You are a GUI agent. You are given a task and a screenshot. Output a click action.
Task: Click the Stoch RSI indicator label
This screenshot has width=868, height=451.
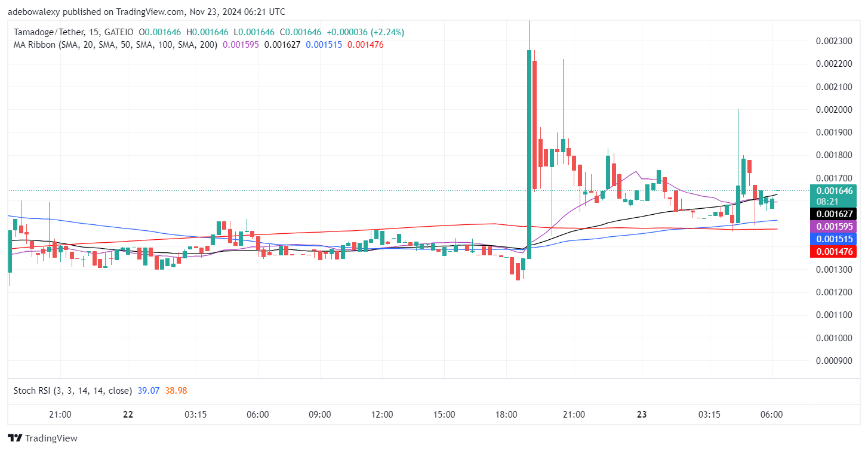tap(73, 391)
